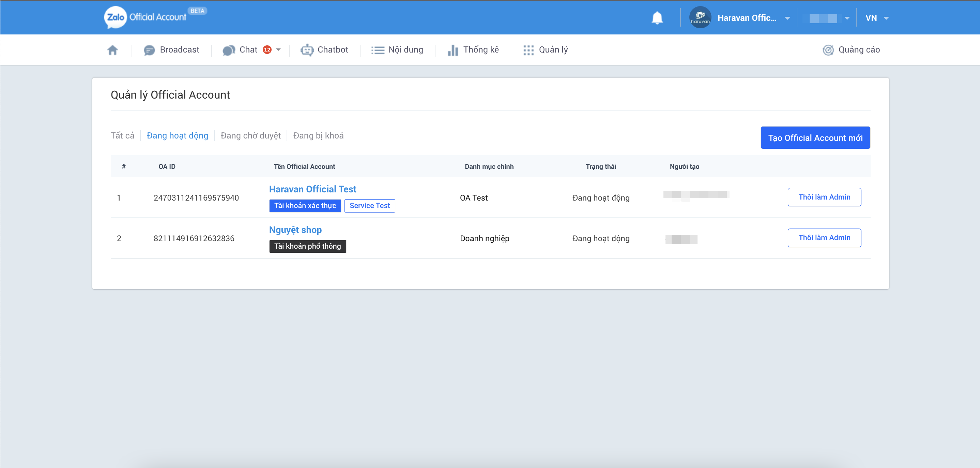Open the Haravan Official Test link
Image resolution: width=980 pixels, height=468 pixels.
click(312, 189)
